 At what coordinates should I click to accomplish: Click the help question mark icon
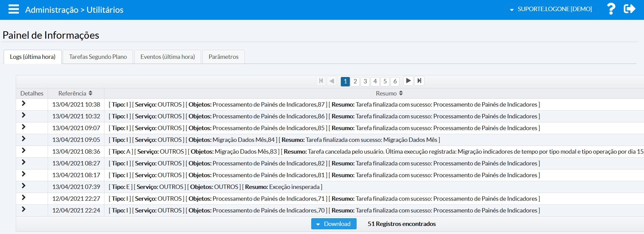coord(611,9)
